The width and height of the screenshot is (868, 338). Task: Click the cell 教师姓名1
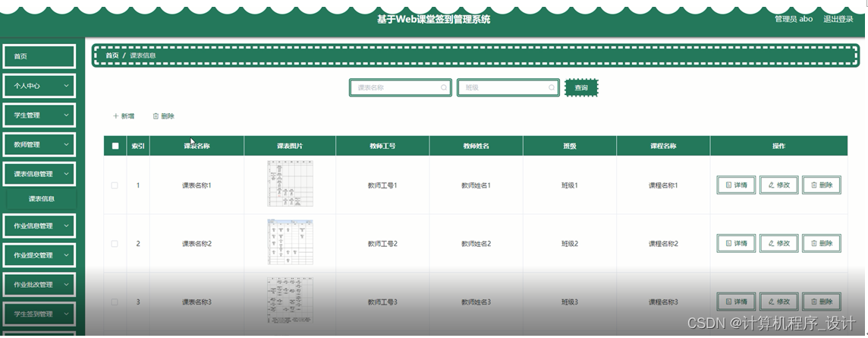click(476, 185)
